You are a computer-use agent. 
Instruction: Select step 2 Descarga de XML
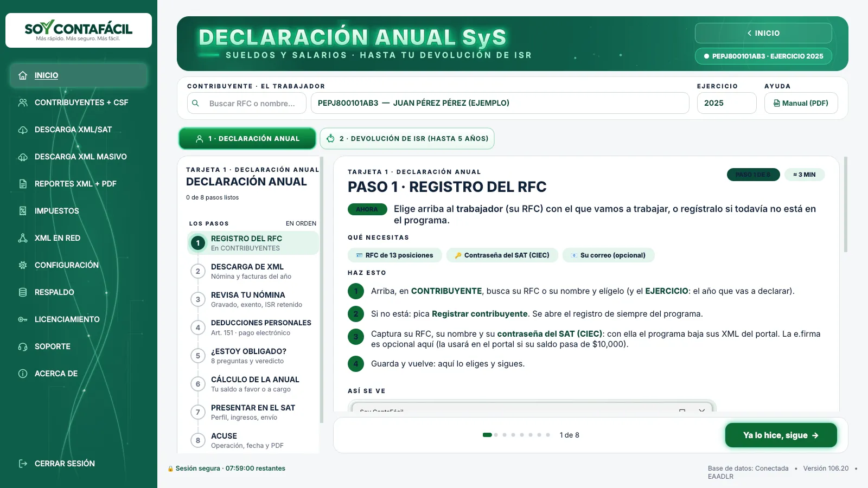pyautogui.click(x=253, y=271)
